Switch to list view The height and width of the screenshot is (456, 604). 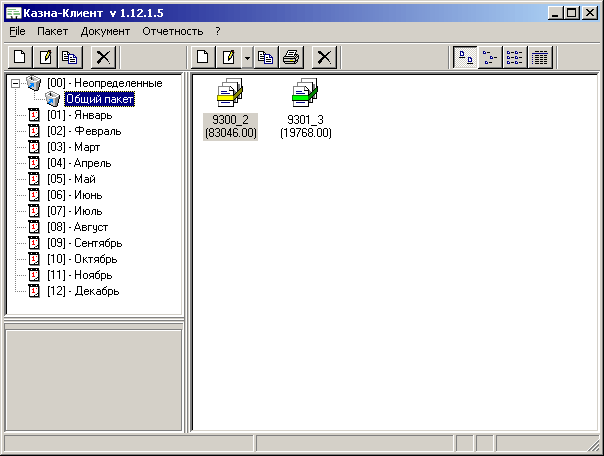(x=515, y=57)
